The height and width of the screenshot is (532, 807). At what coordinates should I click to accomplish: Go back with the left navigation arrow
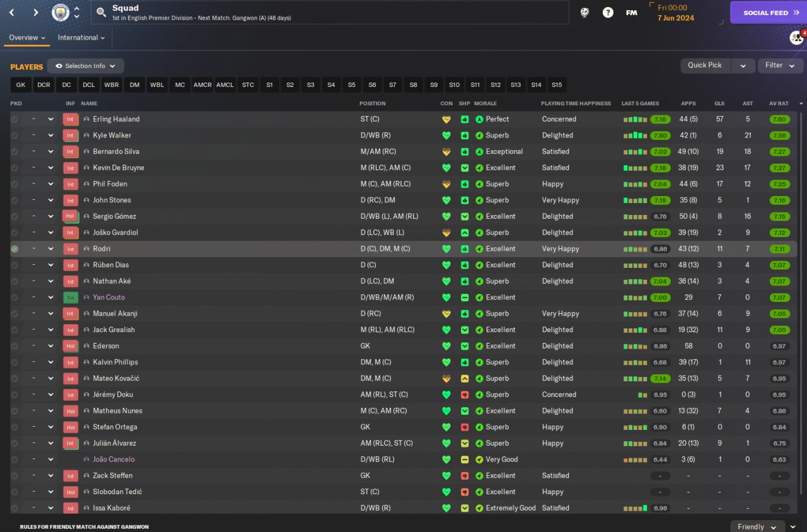click(x=12, y=13)
